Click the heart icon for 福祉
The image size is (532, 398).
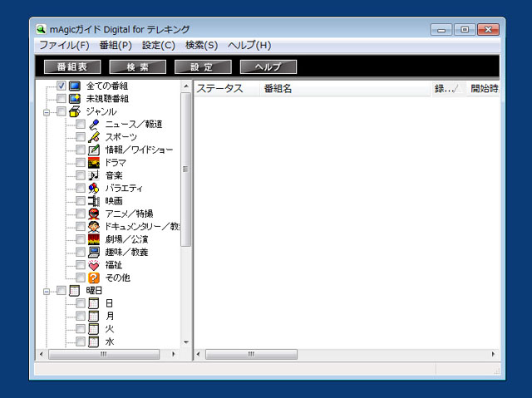[x=94, y=265]
